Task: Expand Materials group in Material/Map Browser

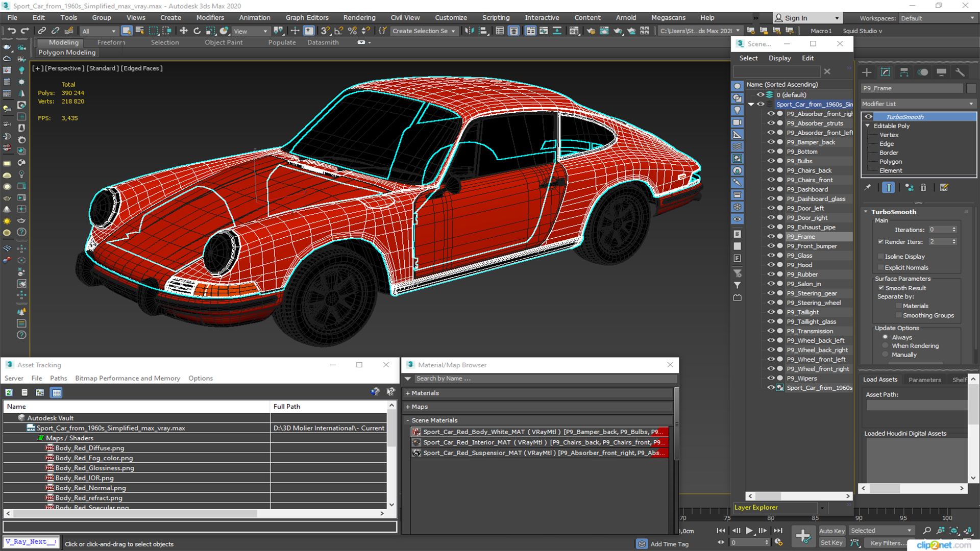Action: [x=408, y=393]
